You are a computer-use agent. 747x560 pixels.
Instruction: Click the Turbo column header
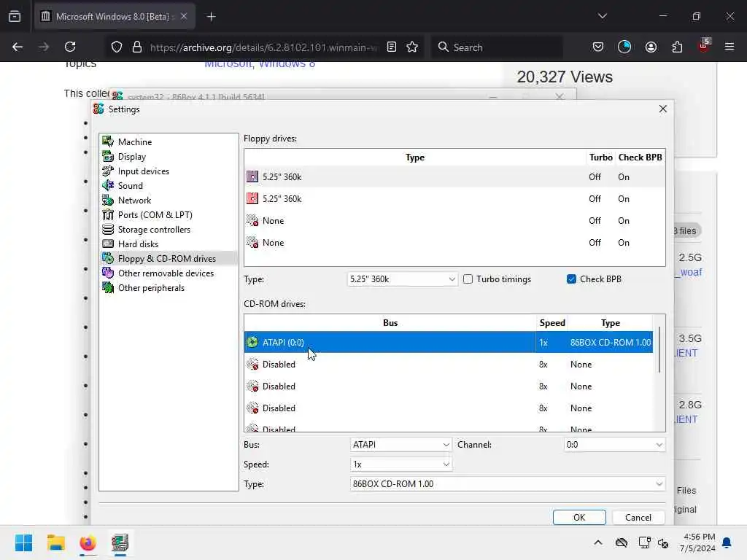pos(600,157)
